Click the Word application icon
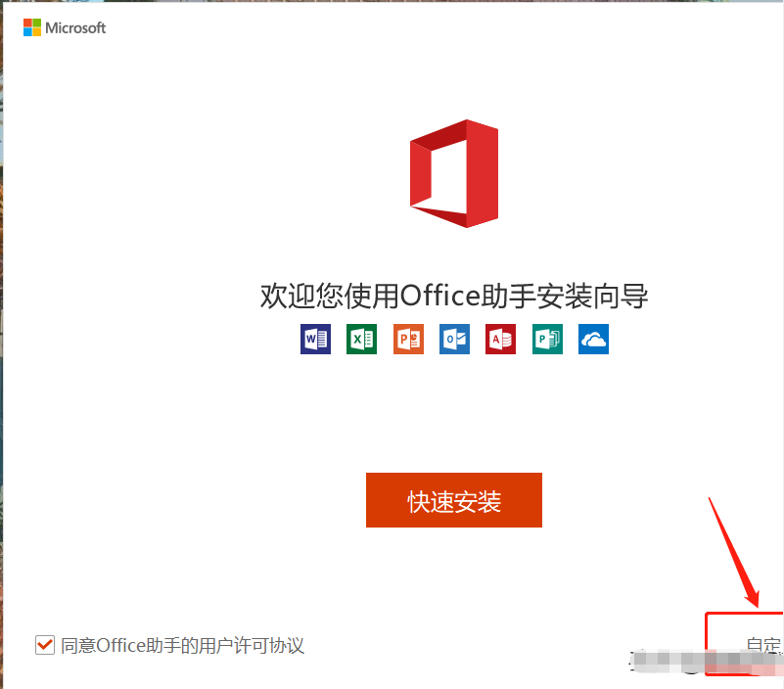 click(x=315, y=339)
